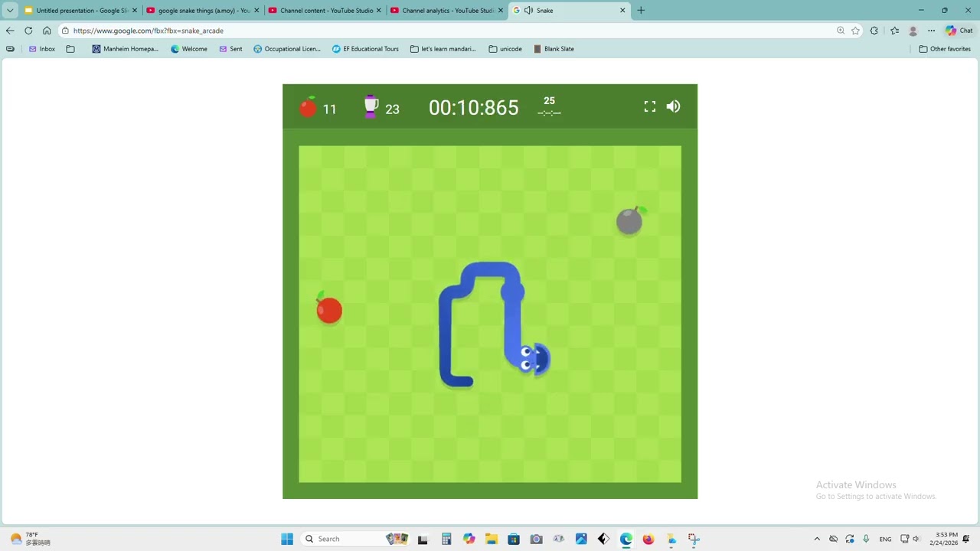This screenshot has height=551, width=980.
Task: Click the tray microphone icon
Action: tap(866, 539)
